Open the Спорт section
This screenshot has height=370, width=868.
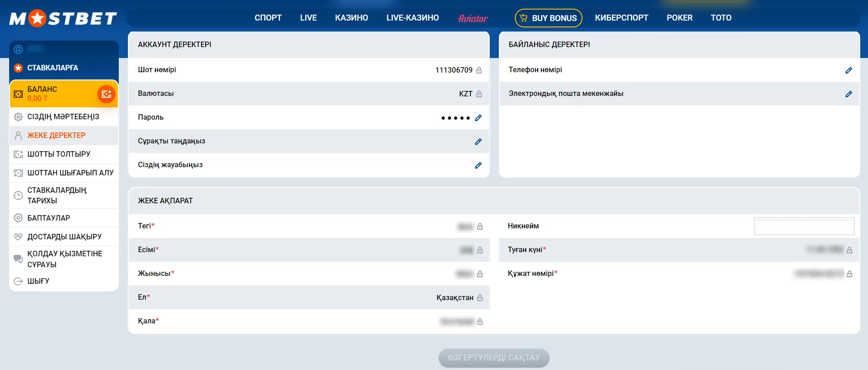coord(268,18)
